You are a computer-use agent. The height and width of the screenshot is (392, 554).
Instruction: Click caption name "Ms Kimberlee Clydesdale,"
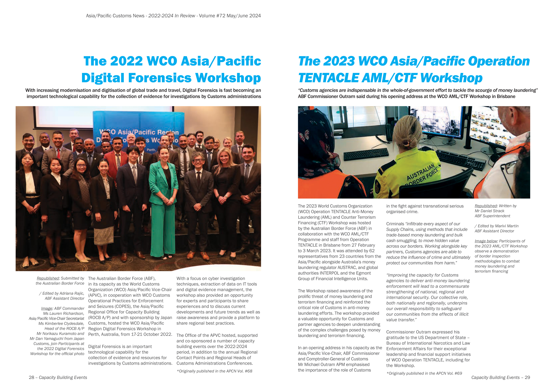61,324
